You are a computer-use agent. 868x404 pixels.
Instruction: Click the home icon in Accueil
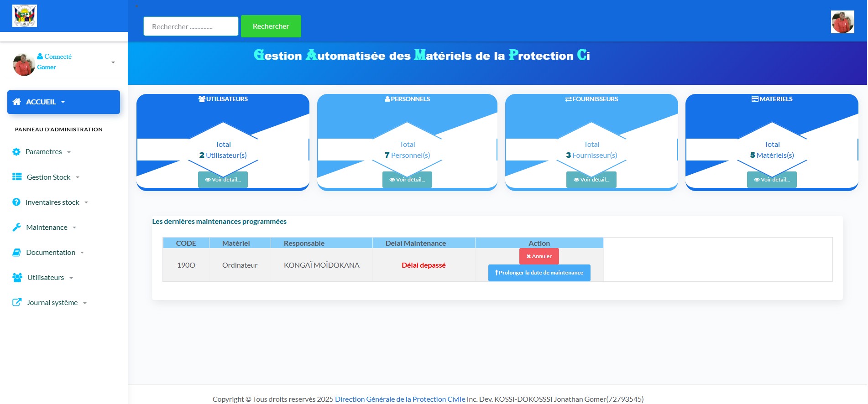17,102
